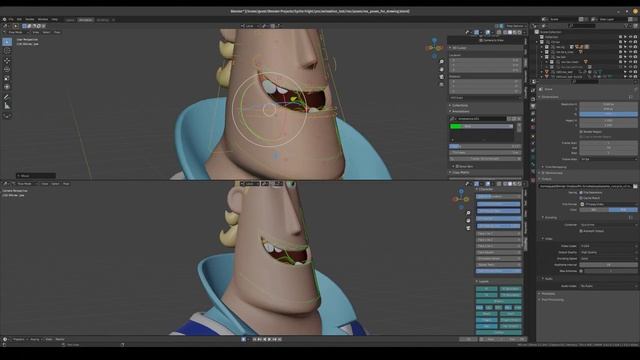Open the Output properties tab icon
Image resolution: width=640 pixels, height=360 pixels.
[533, 106]
